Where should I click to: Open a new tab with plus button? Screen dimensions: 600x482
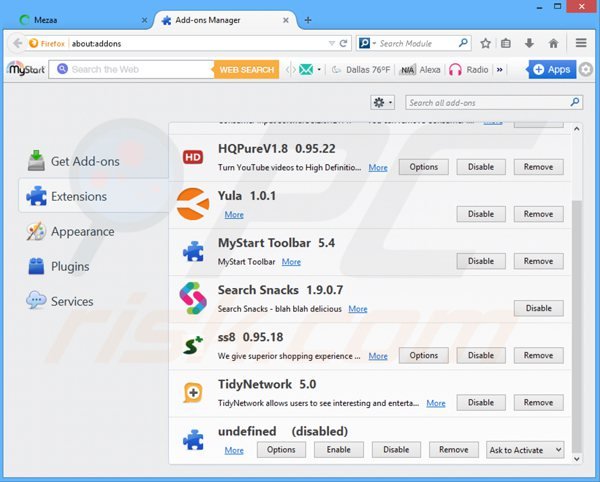[308, 20]
